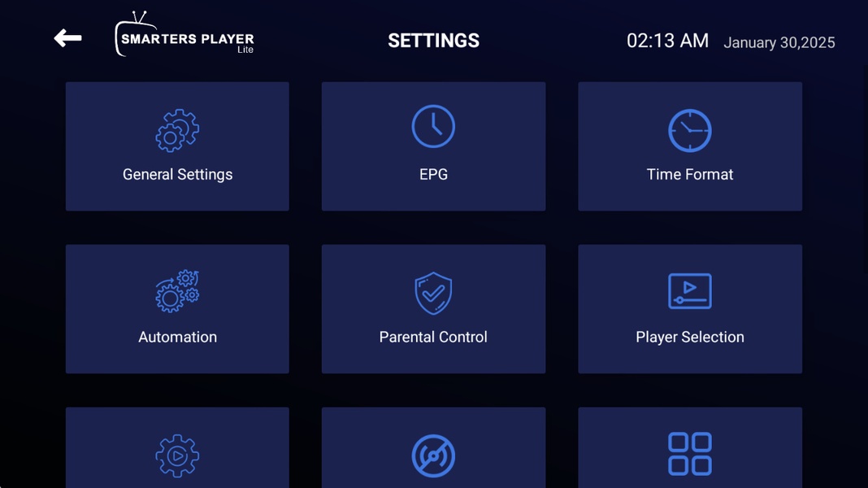Viewport: 868px width, 488px height.
Task: Open the four-squares grid icon
Action: (690, 454)
